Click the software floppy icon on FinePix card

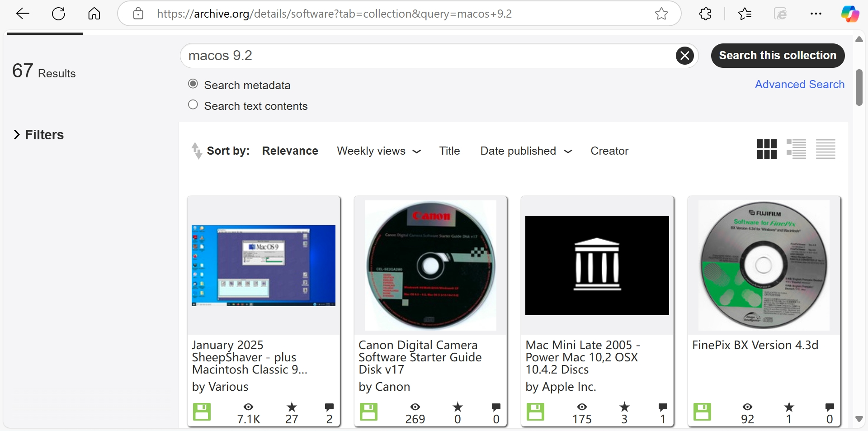click(702, 412)
